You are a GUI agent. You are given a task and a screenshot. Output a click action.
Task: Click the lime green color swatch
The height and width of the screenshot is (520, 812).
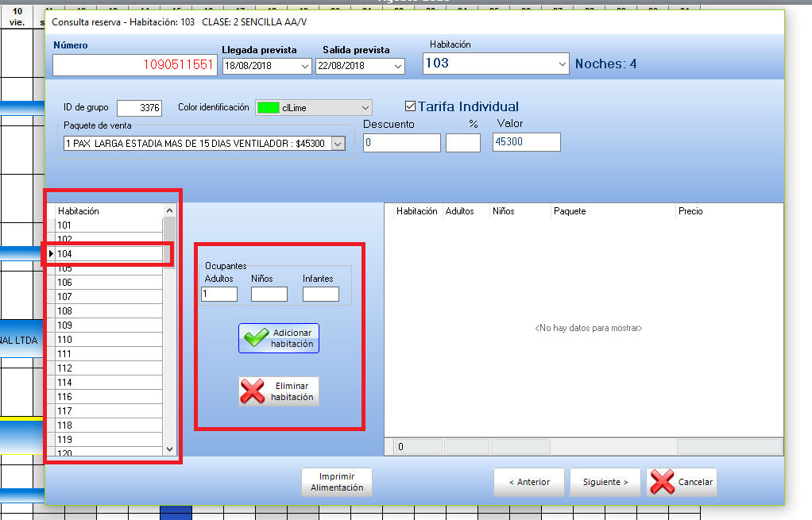(268, 108)
